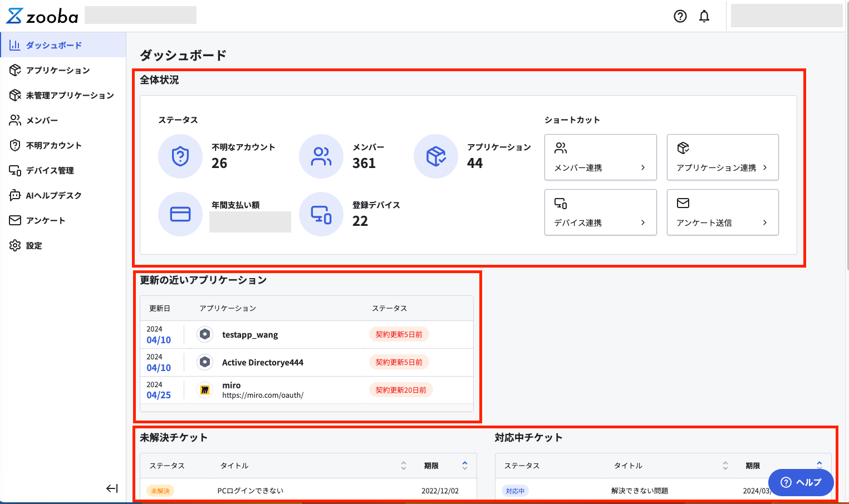Viewport: 849px width, 504px height.
Task: Open the help question mark icon in header
Action: click(x=680, y=16)
